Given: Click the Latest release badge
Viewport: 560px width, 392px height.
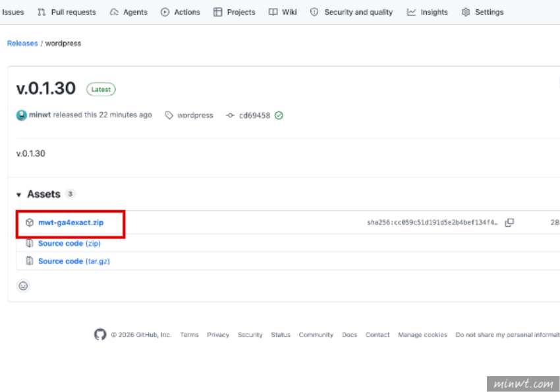Looking at the screenshot, I should (101, 89).
